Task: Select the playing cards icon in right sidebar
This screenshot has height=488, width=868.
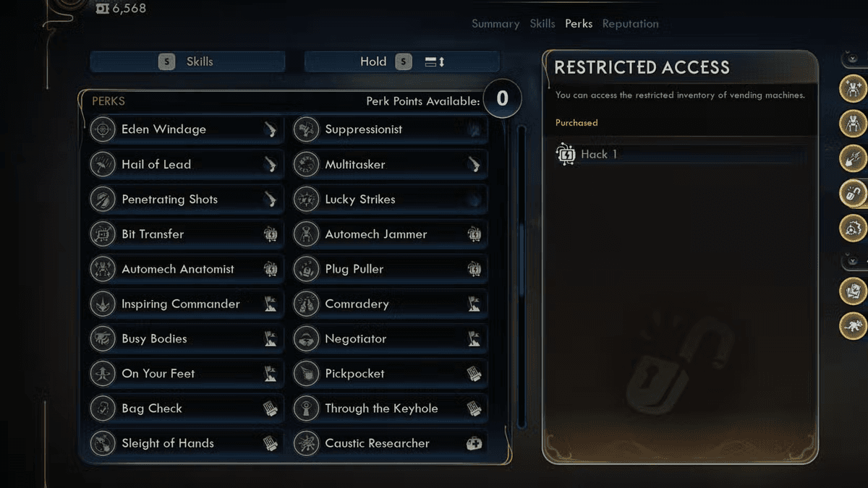Action: tap(853, 291)
